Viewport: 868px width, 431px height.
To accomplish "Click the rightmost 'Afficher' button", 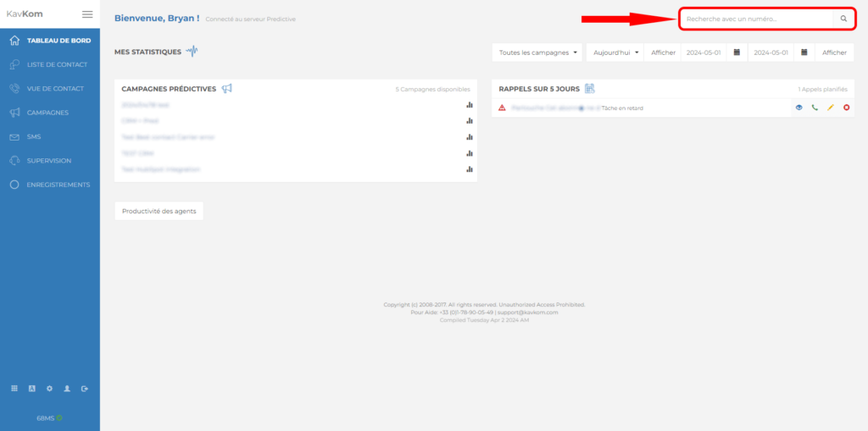I will [x=834, y=52].
